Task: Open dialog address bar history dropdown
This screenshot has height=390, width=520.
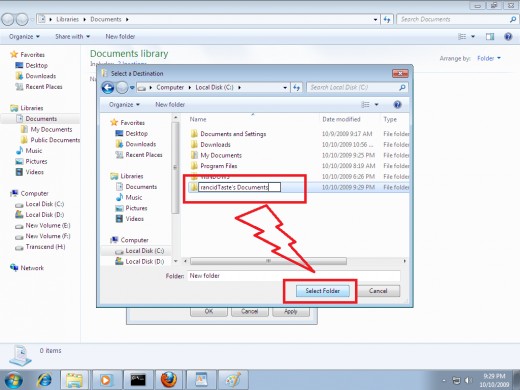Action: pos(285,88)
